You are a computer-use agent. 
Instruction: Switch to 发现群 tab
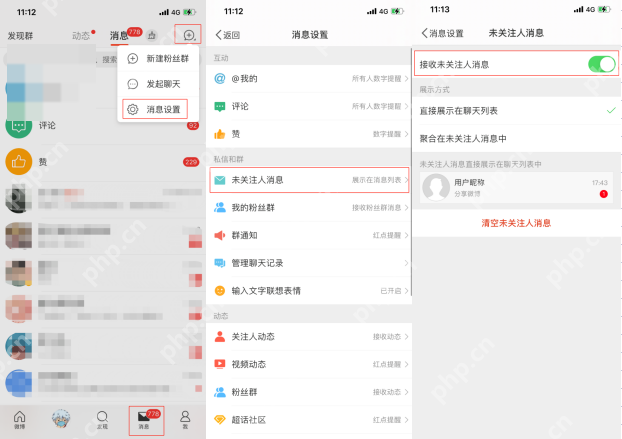tap(20, 36)
